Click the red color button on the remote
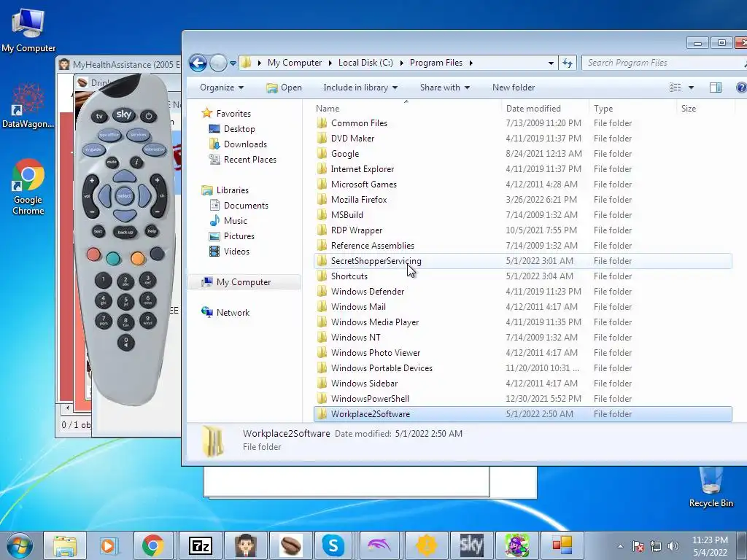This screenshot has height=560, width=747. point(94,254)
